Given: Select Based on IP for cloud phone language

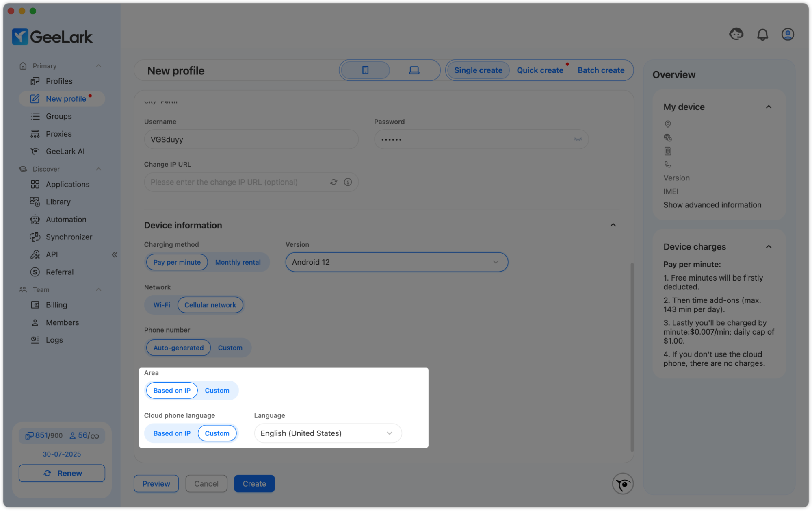Looking at the screenshot, I should tap(172, 433).
